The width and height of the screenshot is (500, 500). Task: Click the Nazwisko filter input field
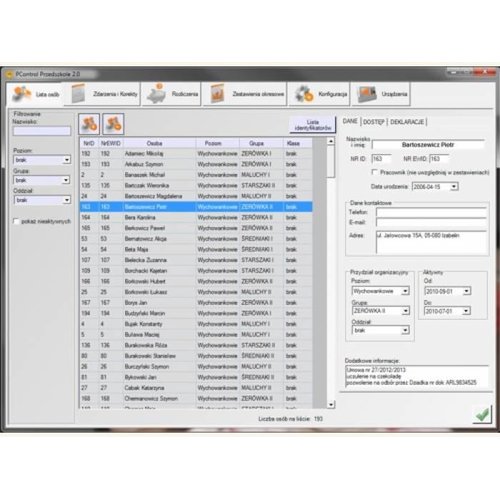click(42, 131)
